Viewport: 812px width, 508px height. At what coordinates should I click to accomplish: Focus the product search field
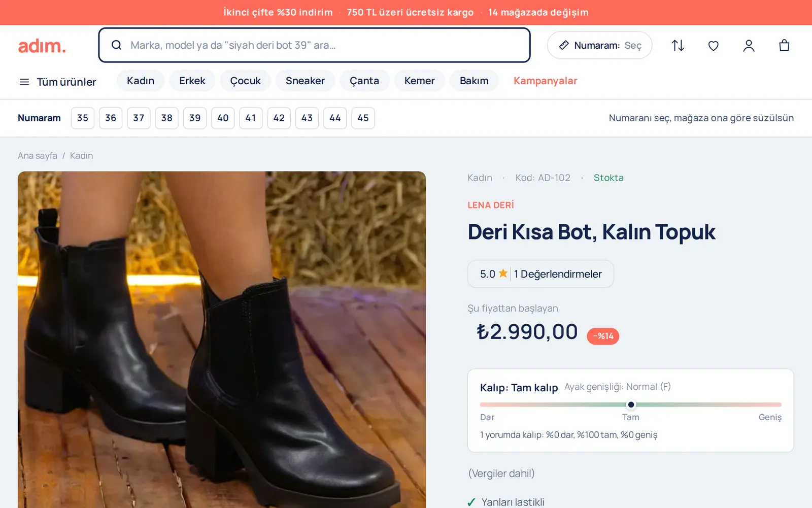pyautogui.click(x=314, y=45)
